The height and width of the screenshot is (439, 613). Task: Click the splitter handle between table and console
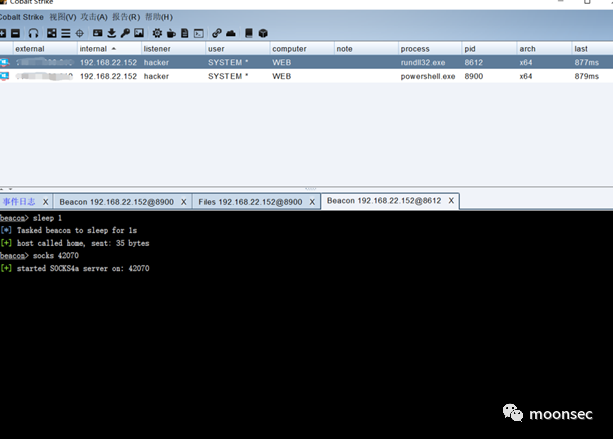pyautogui.click(x=311, y=188)
